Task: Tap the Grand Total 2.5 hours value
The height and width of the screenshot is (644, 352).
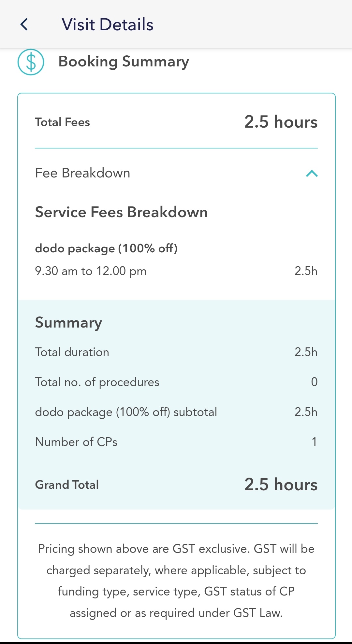Action: pyautogui.click(x=281, y=484)
